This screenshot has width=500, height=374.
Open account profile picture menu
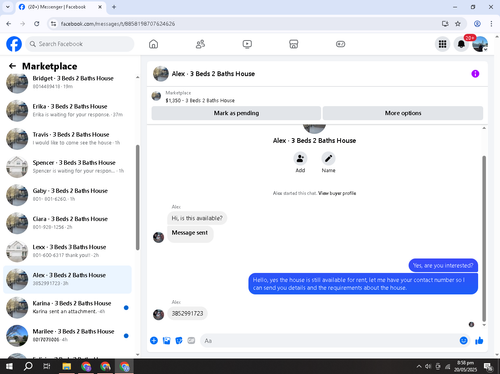[480, 44]
